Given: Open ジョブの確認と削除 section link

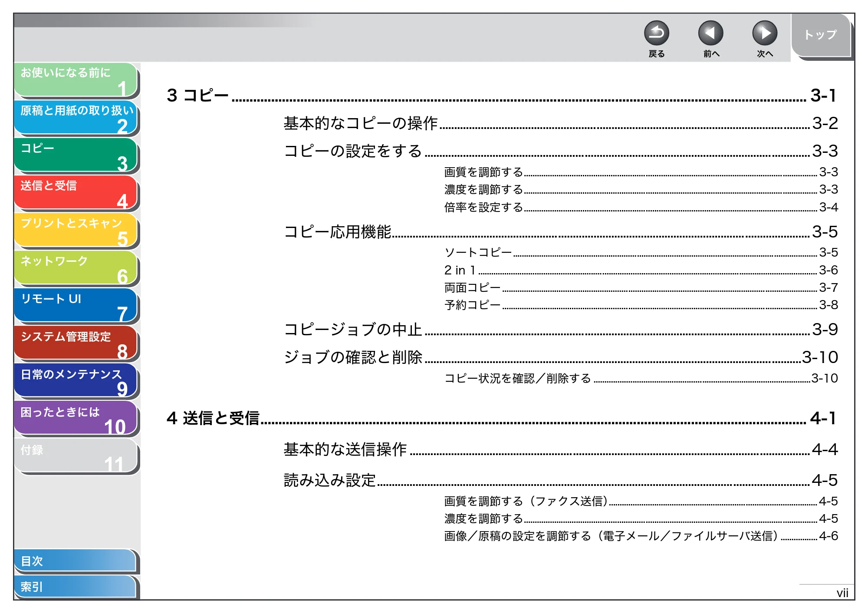Looking at the screenshot, I should tap(561, 357).
